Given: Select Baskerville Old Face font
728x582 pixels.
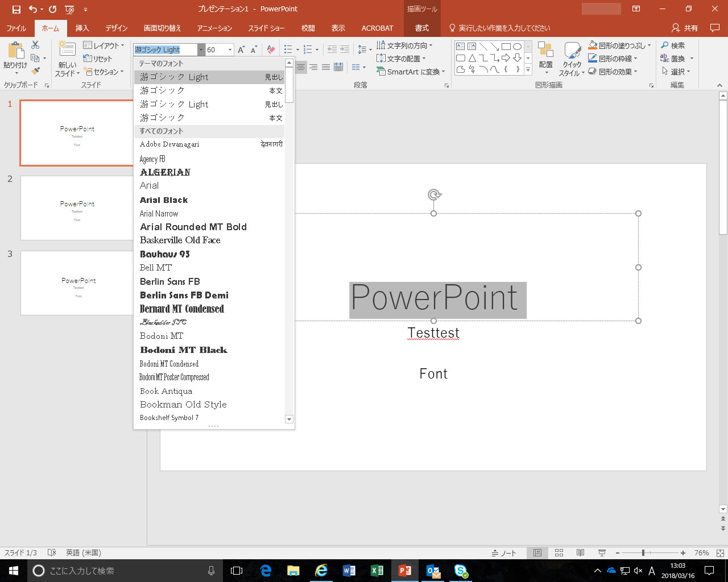Looking at the screenshot, I should point(209,240).
